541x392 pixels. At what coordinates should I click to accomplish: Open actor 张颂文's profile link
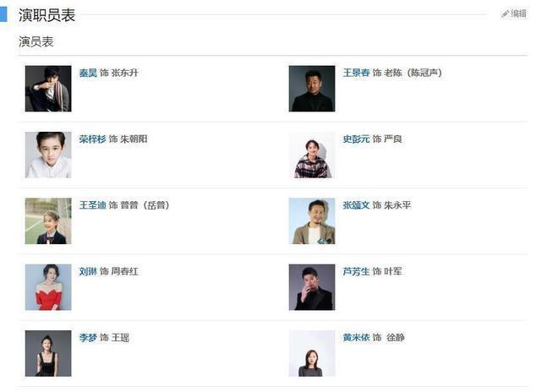pos(356,205)
